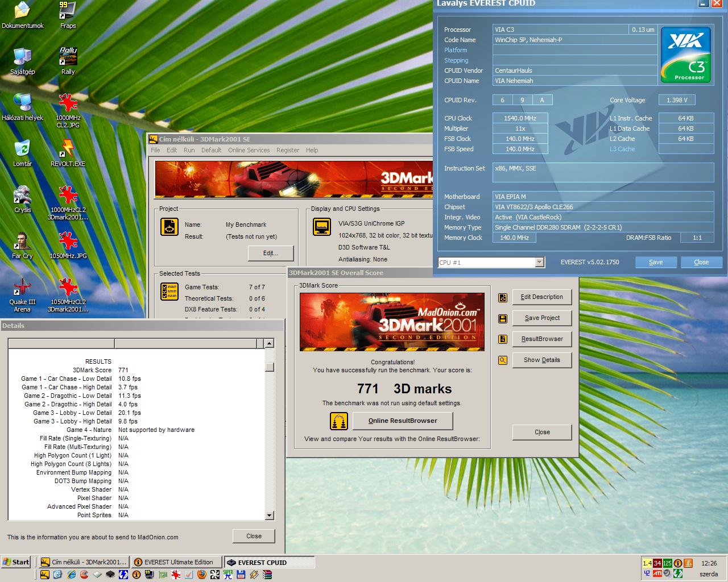The height and width of the screenshot is (582, 728).
Task: Switch to EVEREST CPUID taskbar item
Action: click(269, 562)
